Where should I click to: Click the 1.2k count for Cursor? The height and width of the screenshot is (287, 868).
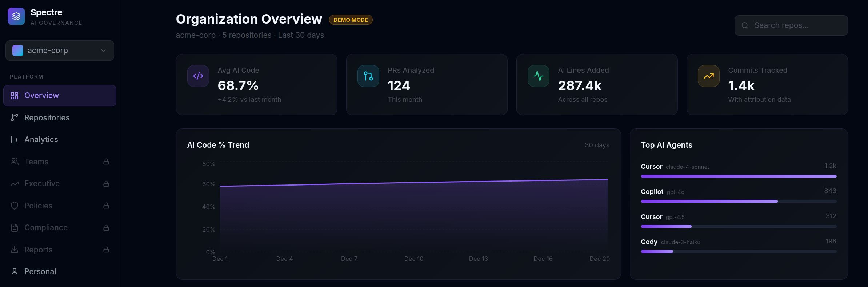[x=830, y=166]
